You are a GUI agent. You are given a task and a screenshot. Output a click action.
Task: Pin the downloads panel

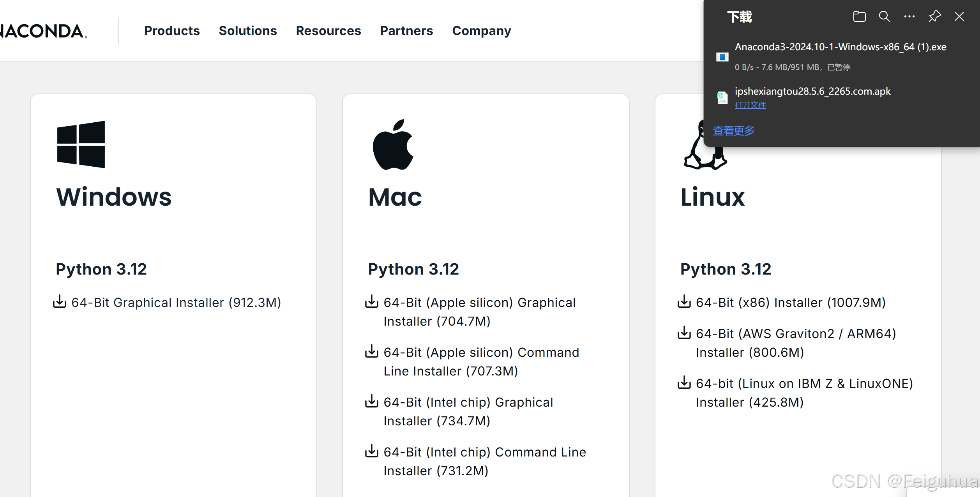(x=934, y=17)
